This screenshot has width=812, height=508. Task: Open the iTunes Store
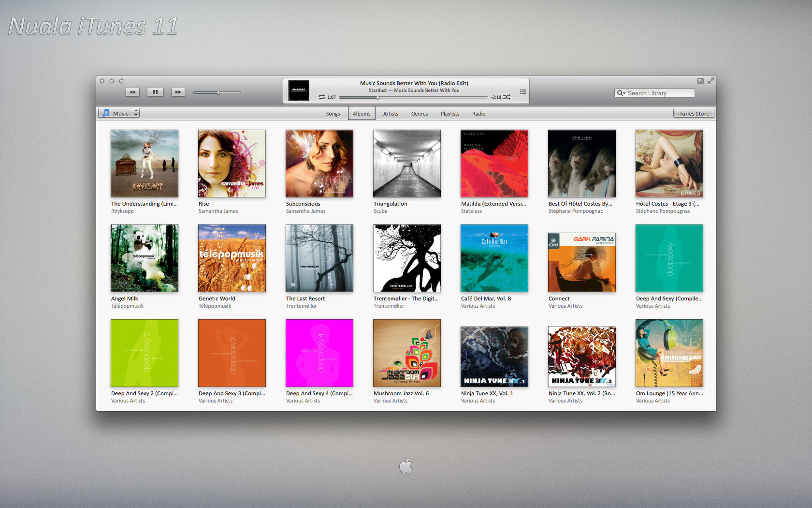coord(694,113)
